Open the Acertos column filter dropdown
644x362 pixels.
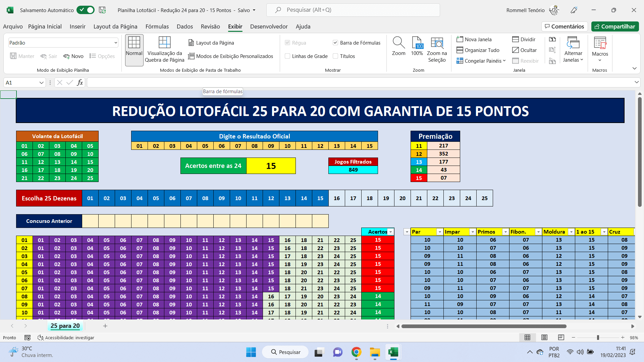[390, 232]
